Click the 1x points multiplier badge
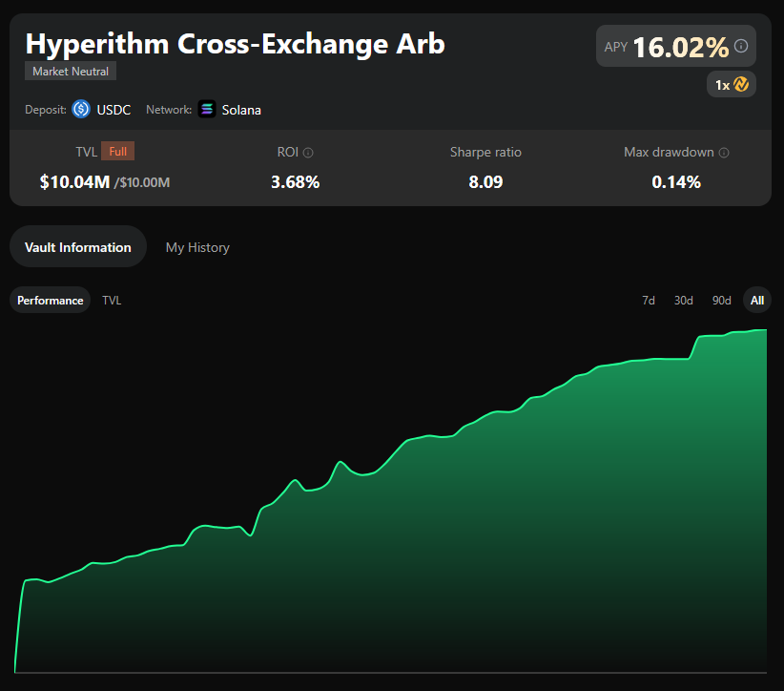 coord(731,85)
